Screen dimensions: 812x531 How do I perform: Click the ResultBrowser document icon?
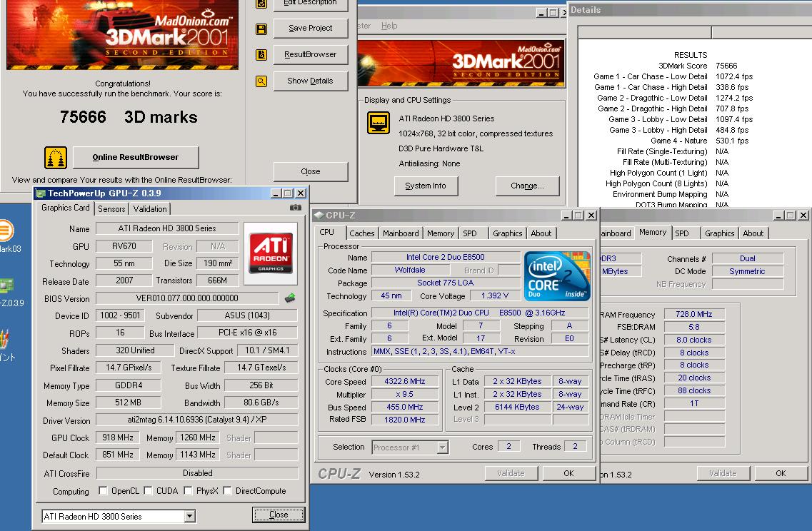(x=261, y=55)
